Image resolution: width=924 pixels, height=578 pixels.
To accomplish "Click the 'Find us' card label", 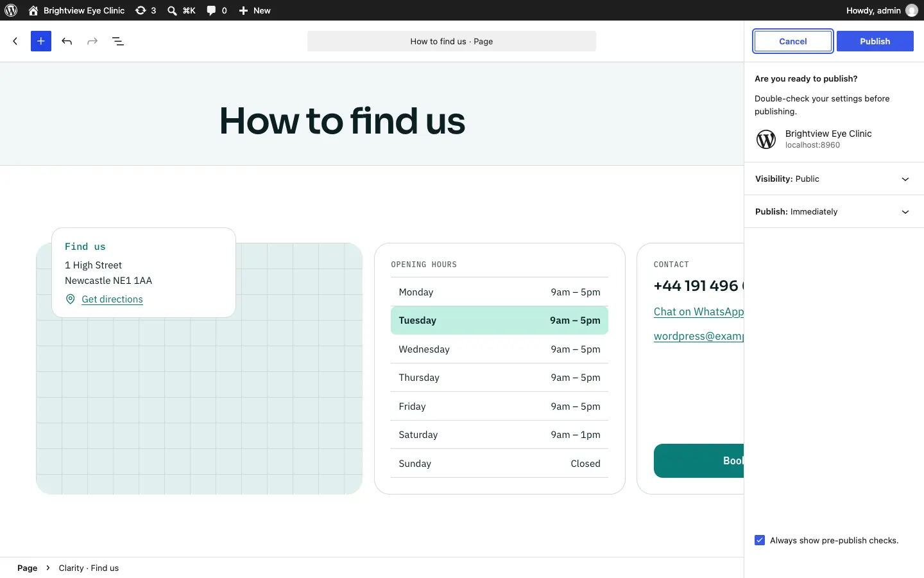I will point(85,247).
